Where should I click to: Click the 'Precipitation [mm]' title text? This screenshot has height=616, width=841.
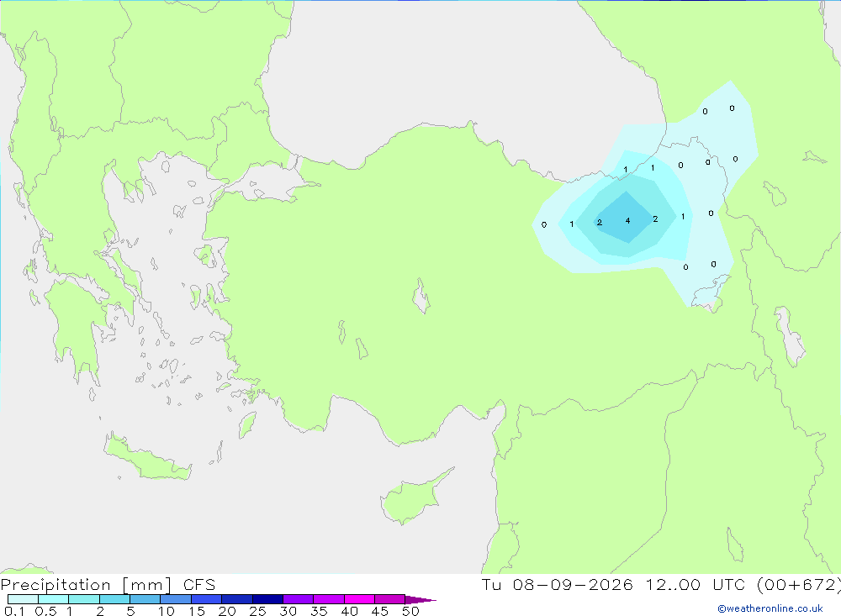click(x=86, y=585)
